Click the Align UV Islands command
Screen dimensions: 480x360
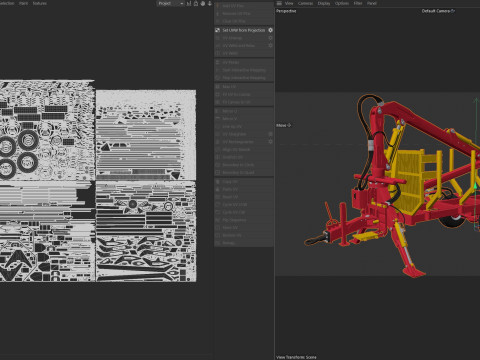244,149
